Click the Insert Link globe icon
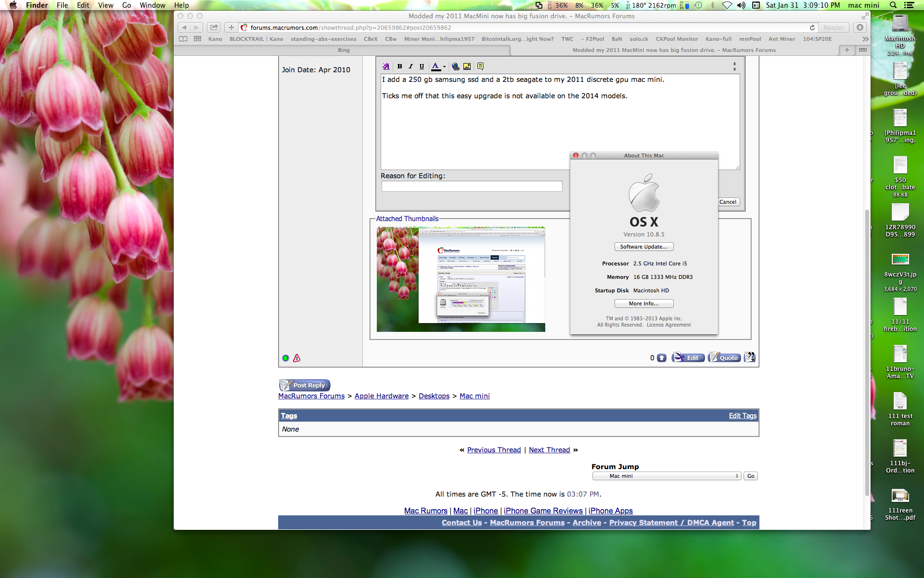 click(455, 66)
